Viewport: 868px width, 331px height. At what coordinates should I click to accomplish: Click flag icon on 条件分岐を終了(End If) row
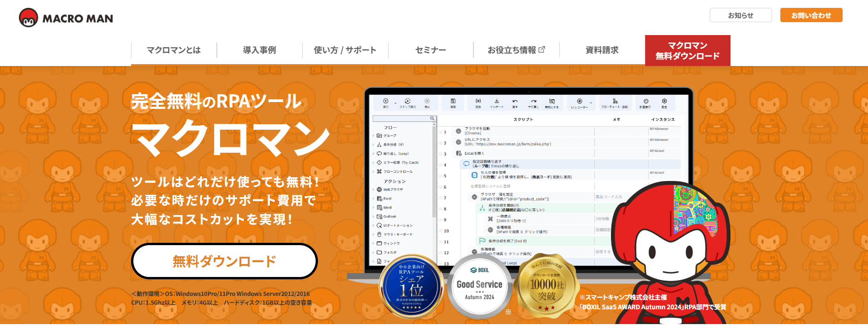(x=482, y=241)
